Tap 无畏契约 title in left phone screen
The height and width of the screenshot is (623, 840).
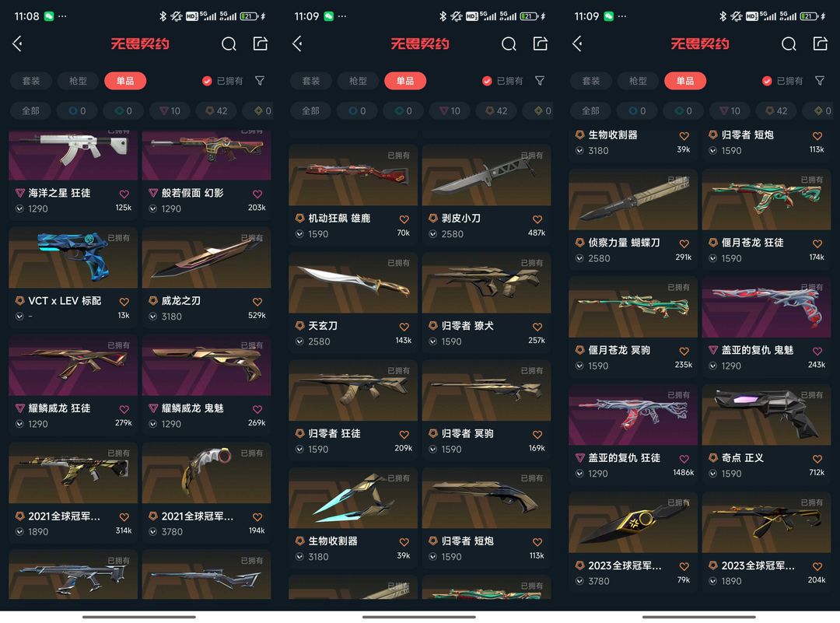140,44
